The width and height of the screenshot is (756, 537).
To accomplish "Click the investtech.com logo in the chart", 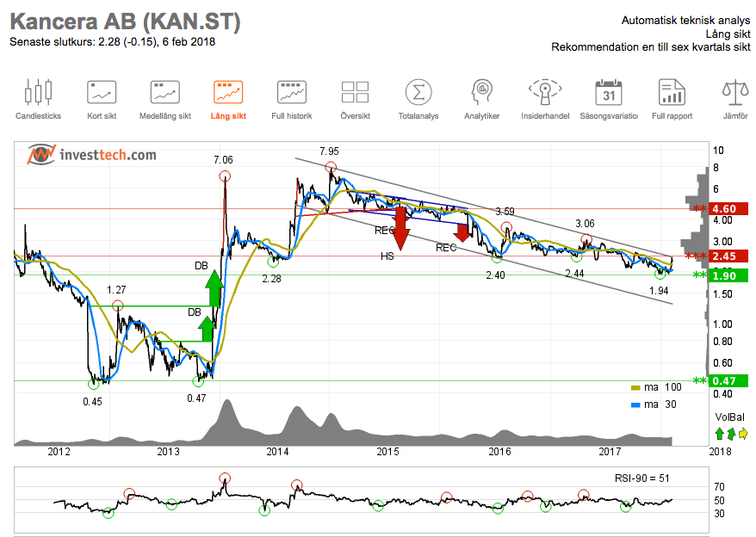I will click(91, 155).
